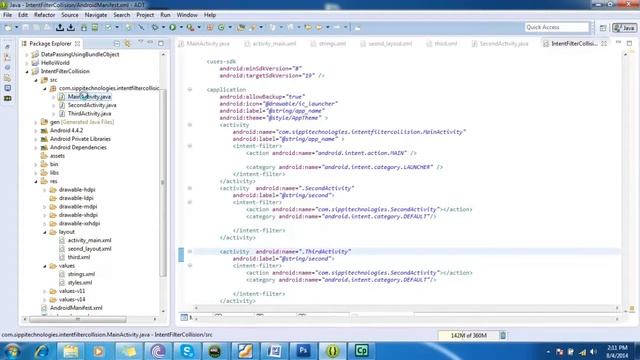
Task: Switch to second_layout.xml editor tab
Action: pos(386,43)
